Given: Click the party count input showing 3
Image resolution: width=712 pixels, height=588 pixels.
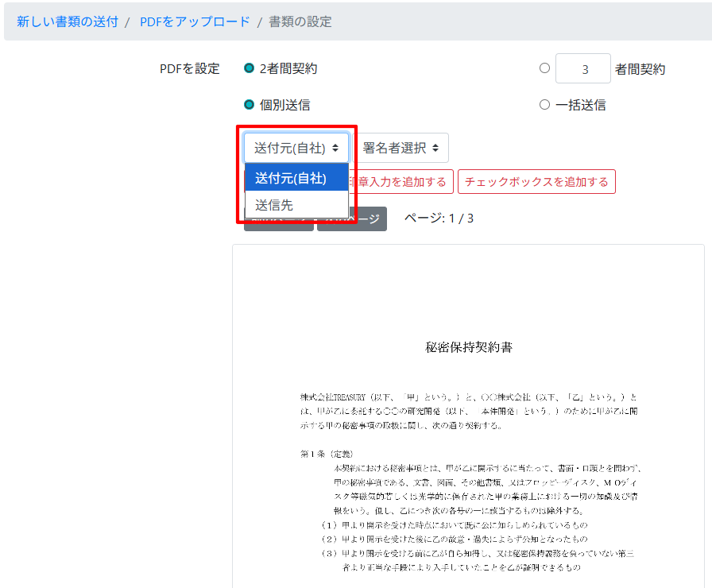Looking at the screenshot, I should coord(583,68).
